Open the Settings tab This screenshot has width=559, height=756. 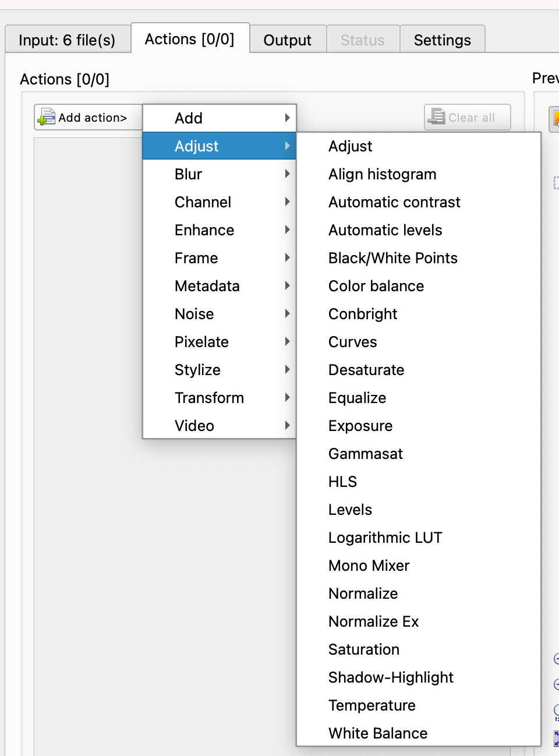point(442,40)
